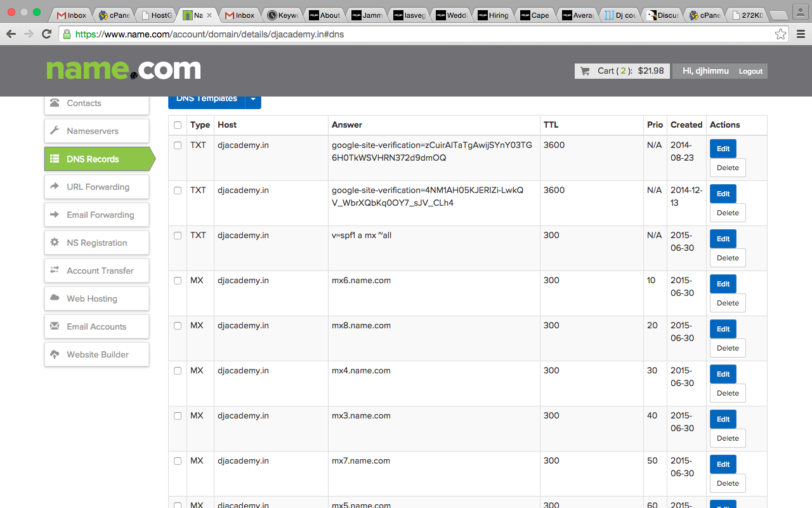The height and width of the screenshot is (508, 812).
Task: Click the green padlock in address bar
Action: [67, 34]
